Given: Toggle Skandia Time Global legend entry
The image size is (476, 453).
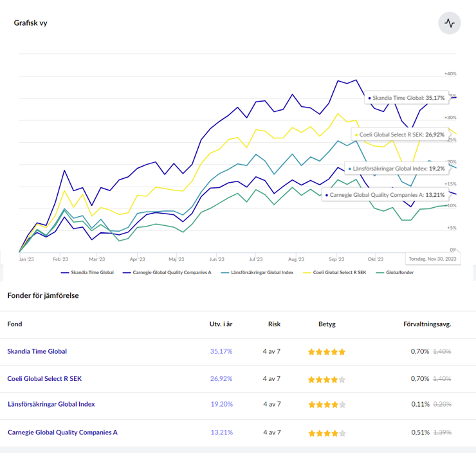Looking at the screenshot, I should tap(87, 272).
